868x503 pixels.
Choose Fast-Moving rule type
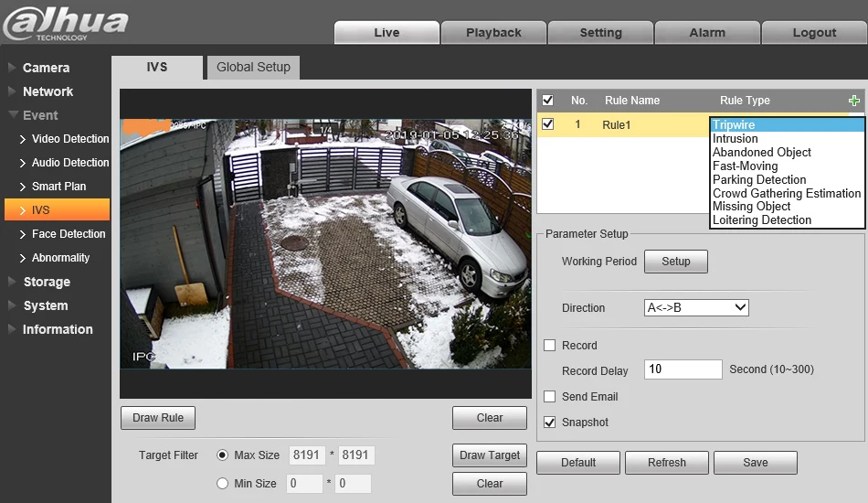tap(787, 166)
